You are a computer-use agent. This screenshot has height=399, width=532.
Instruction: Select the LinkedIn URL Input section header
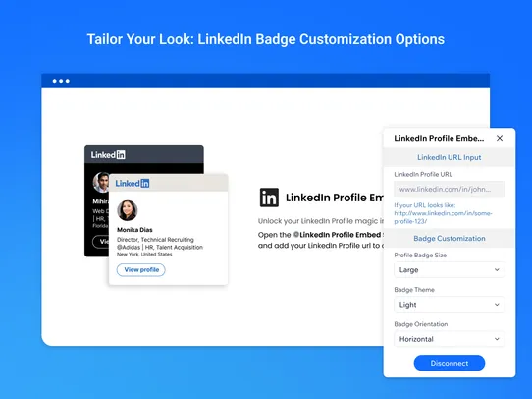pos(450,157)
